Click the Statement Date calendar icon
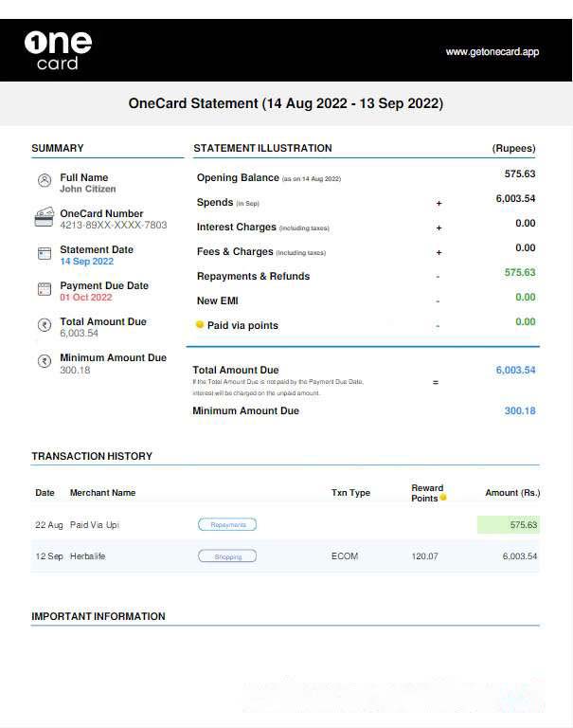 tap(44, 253)
